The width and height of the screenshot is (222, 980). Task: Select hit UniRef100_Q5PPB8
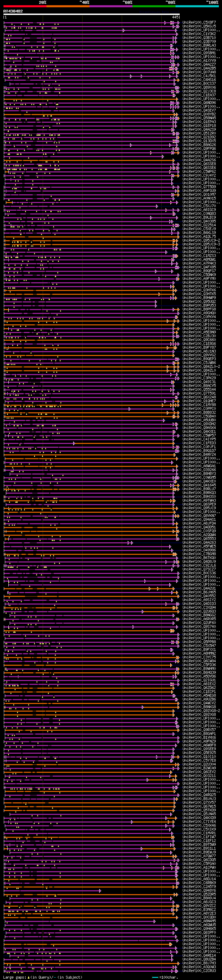tap(199, 642)
